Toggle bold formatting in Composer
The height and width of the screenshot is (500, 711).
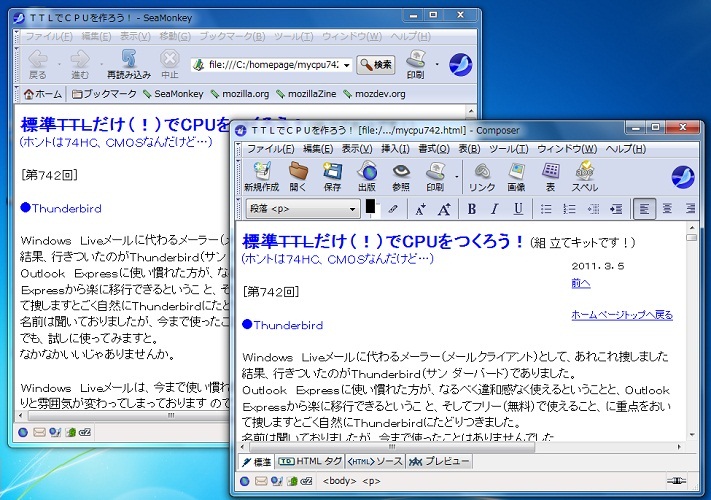472,209
